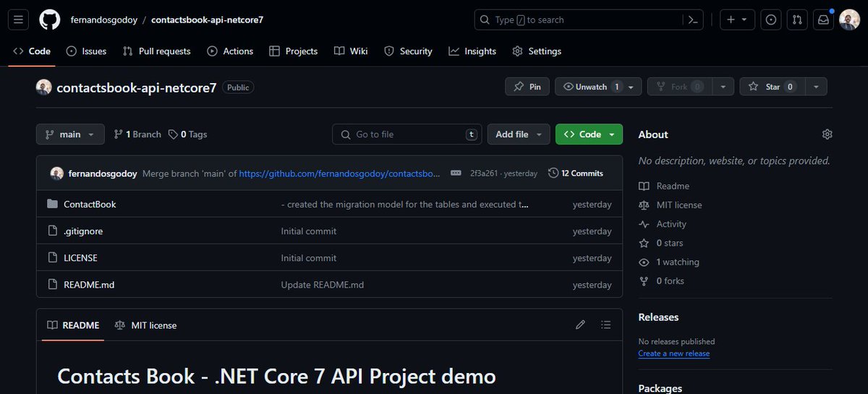Image resolution: width=868 pixels, height=394 pixels.
Task: Click the About settings gear icon
Action: click(x=827, y=134)
